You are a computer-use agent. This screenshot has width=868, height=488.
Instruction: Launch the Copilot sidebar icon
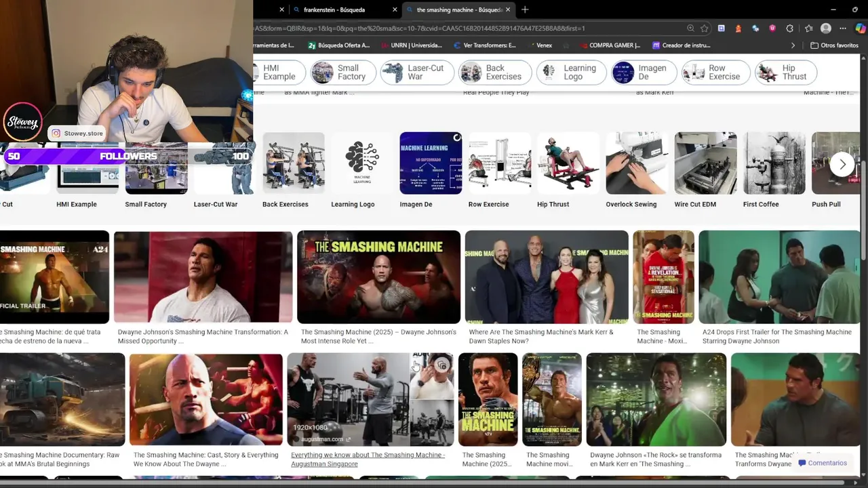860,28
